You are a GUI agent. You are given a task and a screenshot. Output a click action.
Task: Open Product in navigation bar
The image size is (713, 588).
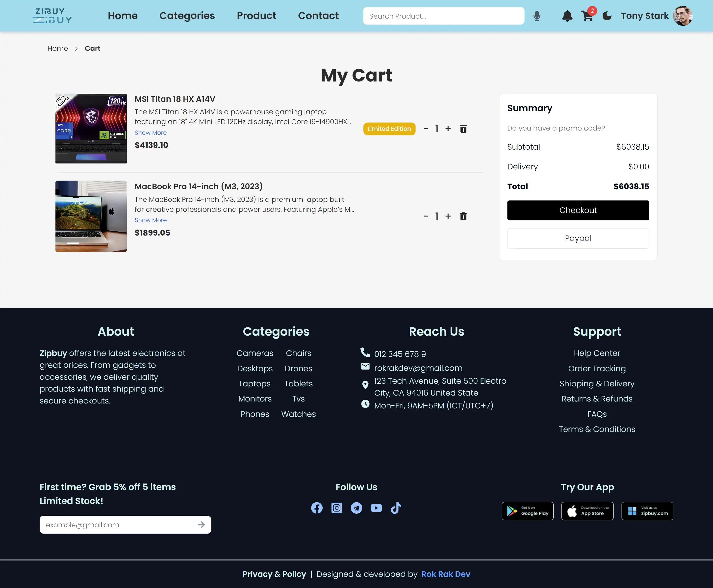click(x=256, y=16)
